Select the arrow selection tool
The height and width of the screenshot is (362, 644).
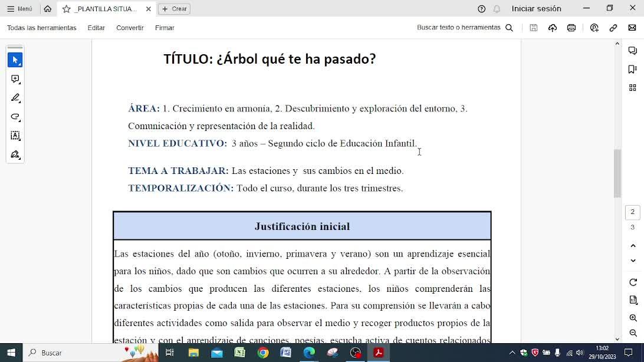(15, 60)
